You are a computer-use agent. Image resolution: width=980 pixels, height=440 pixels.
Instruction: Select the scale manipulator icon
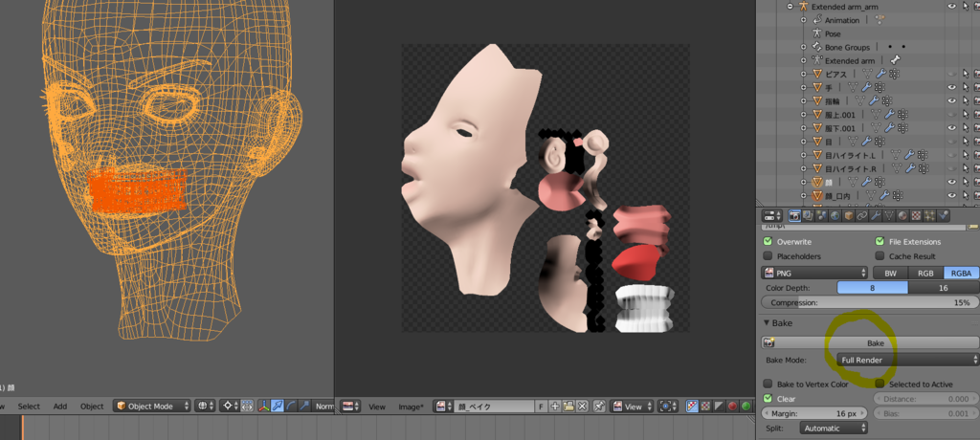point(303,407)
